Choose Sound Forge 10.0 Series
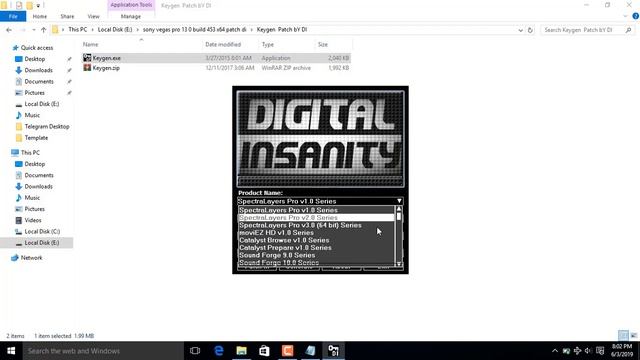This screenshot has width=640, height=360. point(316,262)
